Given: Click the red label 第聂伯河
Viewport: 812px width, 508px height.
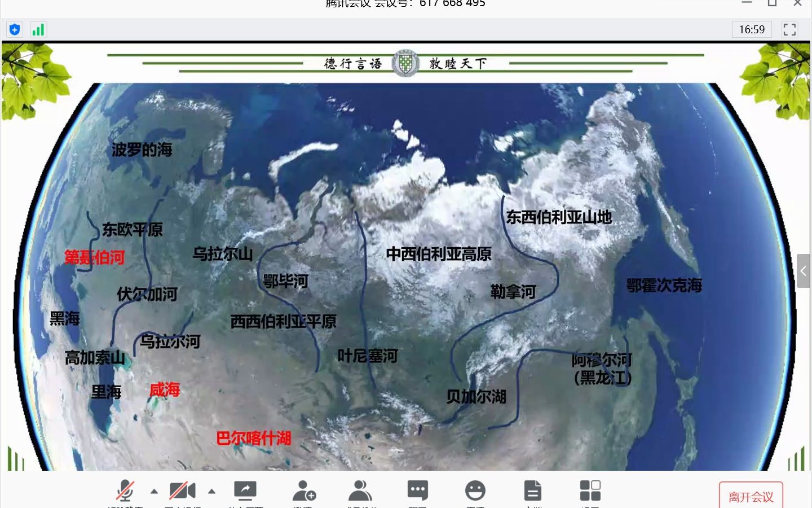Looking at the screenshot, I should (94, 258).
